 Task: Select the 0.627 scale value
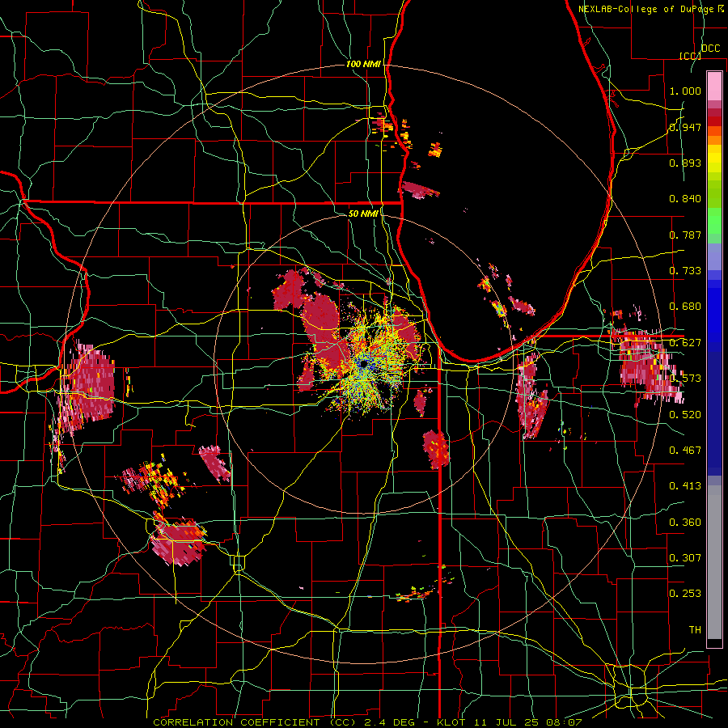click(685, 343)
